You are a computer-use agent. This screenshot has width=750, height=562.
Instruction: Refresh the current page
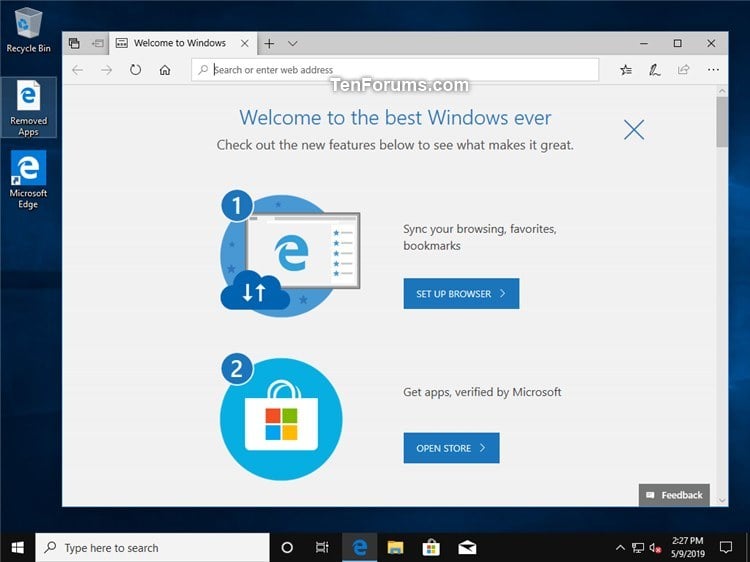click(x=135, y=70)
